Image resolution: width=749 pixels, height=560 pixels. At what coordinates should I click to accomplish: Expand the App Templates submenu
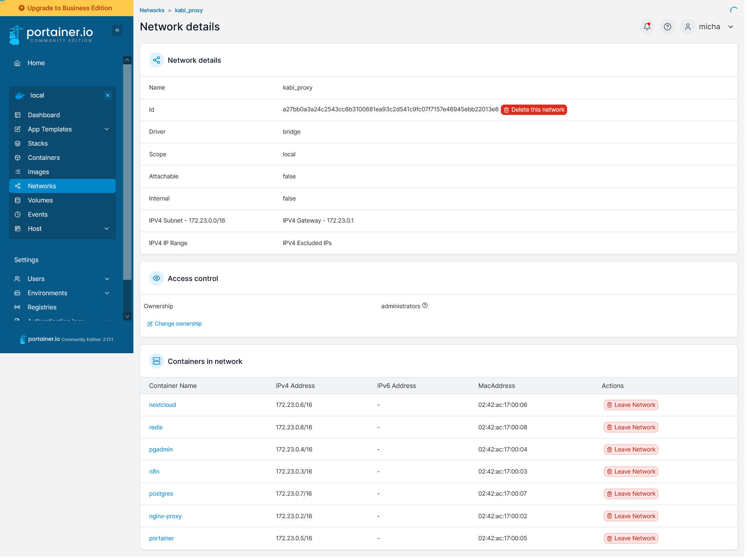(x=107, y=129)
